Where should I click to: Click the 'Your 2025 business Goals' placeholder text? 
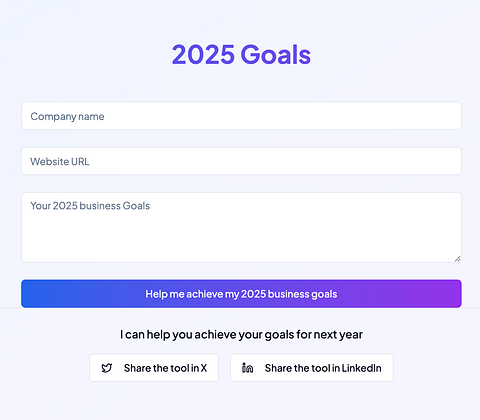(x=90, y=206)
